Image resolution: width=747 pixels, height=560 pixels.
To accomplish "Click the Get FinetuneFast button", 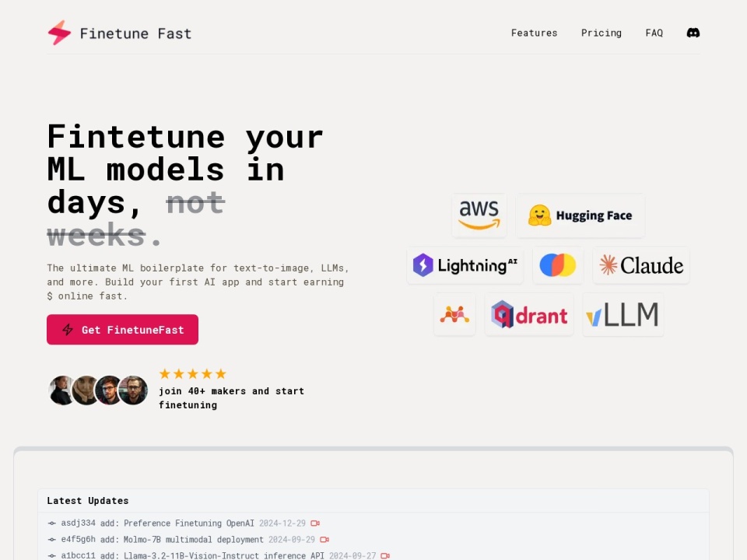I will [122, 330].
